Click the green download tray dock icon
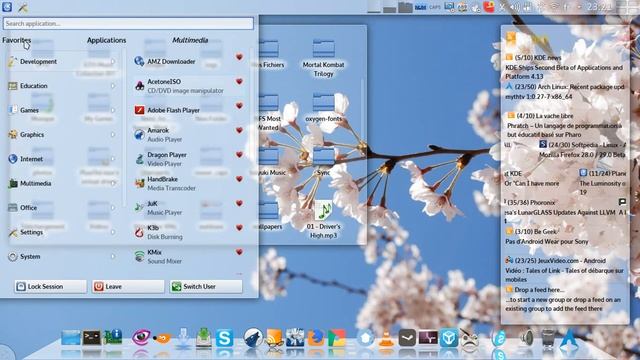The width and height of the screenshot is (640, 360). [x=204, y=338]
